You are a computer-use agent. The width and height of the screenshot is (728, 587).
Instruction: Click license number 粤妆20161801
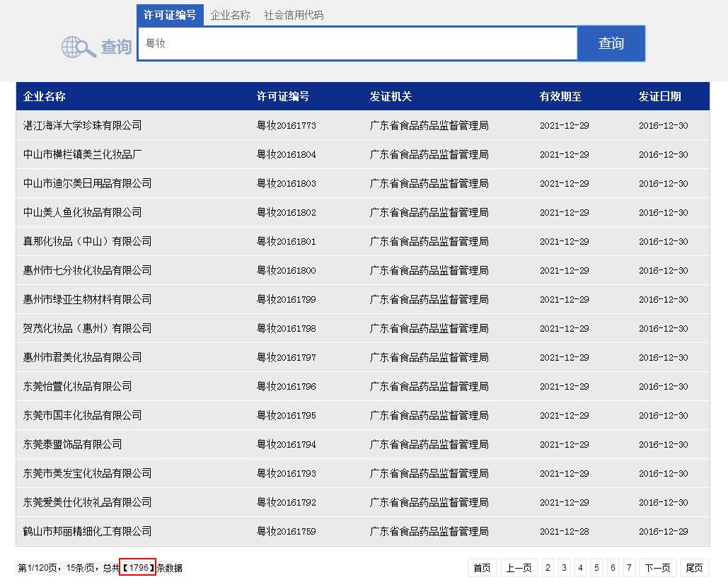tap(287, 241)
